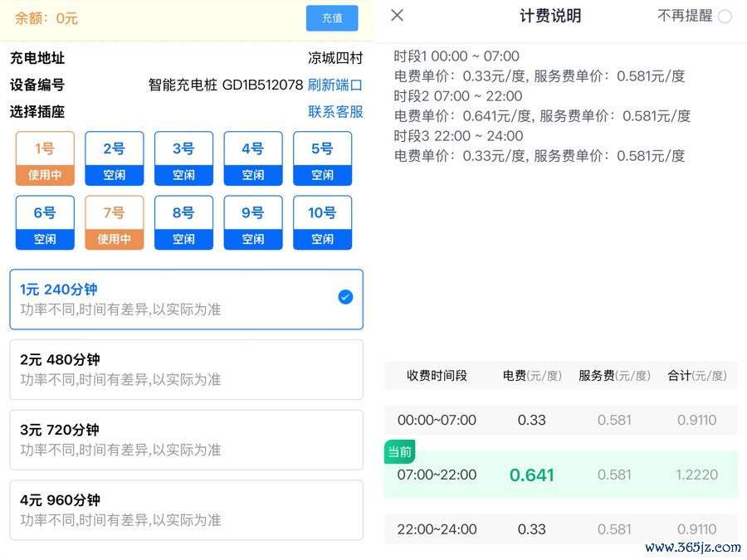Tap the blue checkmark on 1元 plan
This screenshot has height=560, width=747.
point(345,297)
